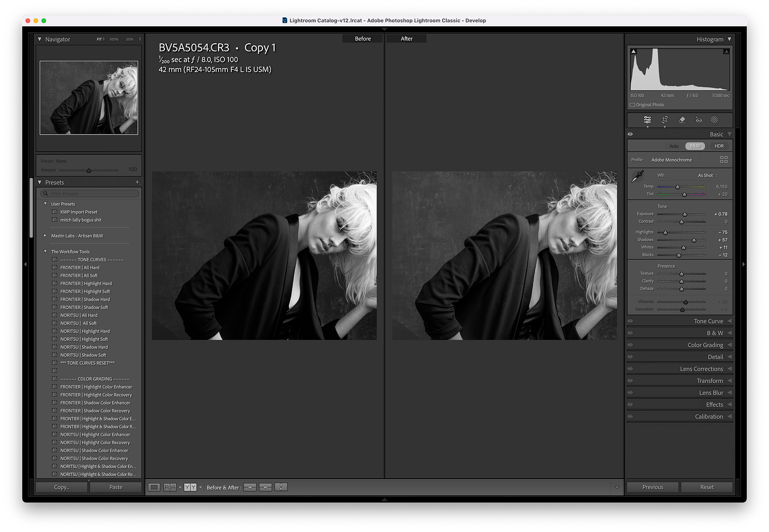The width and height of the screenshot is (769, 532).
Task: Open the Masking tool
Action: 714,120
